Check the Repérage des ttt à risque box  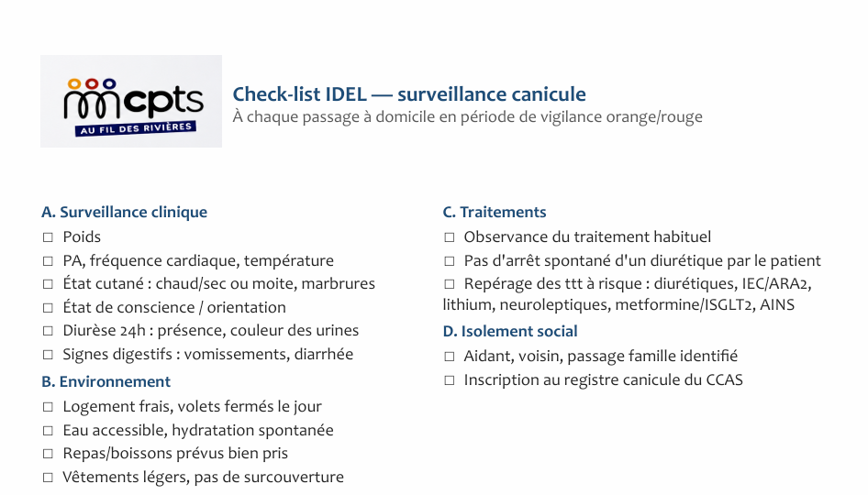[x=450, y=284]
